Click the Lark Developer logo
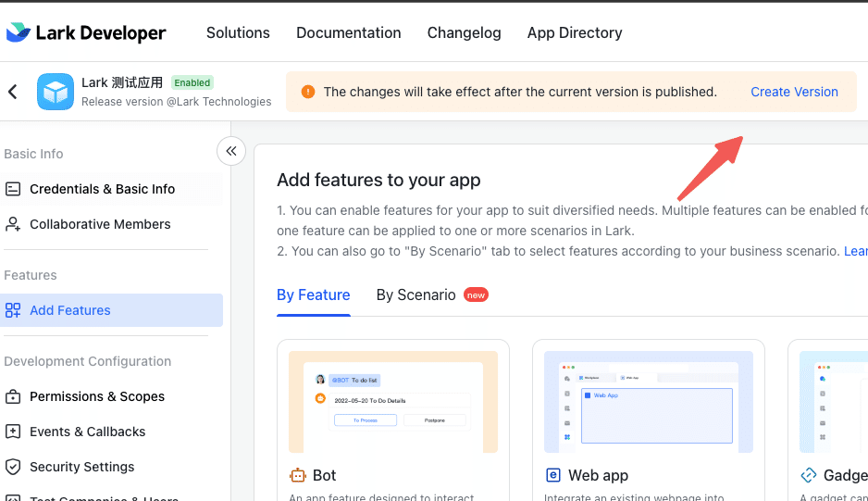The height and width of the screenshot is (501, 868). 86,33
